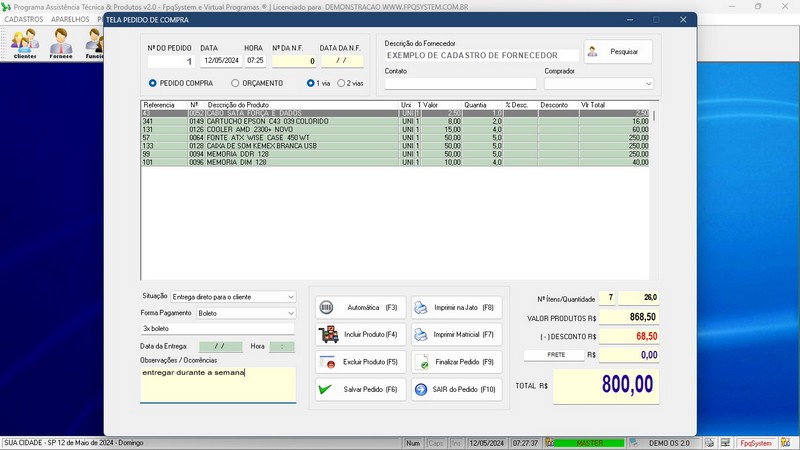Open CADASTROS menu in main window
800x450 pixels.
[x=23, y=19]
